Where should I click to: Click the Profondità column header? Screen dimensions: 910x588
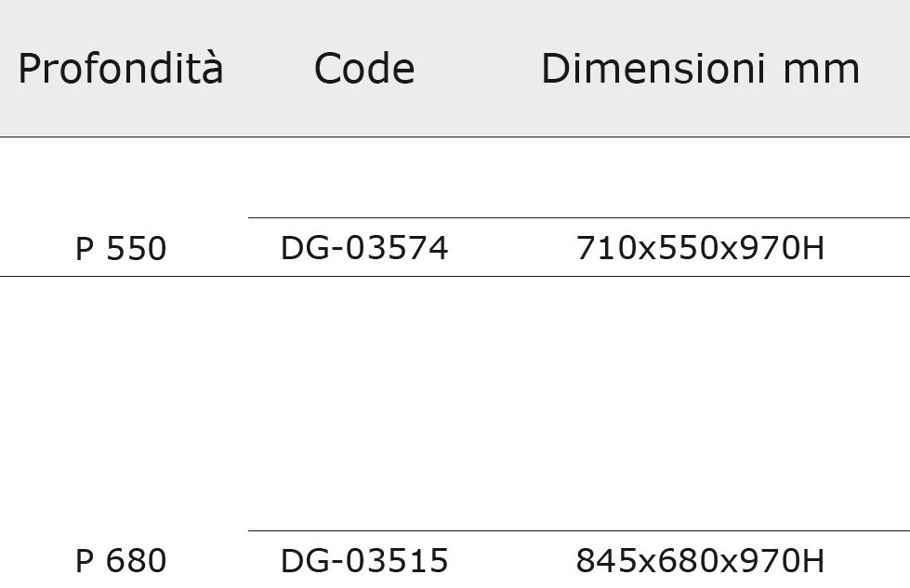(121, 69)
